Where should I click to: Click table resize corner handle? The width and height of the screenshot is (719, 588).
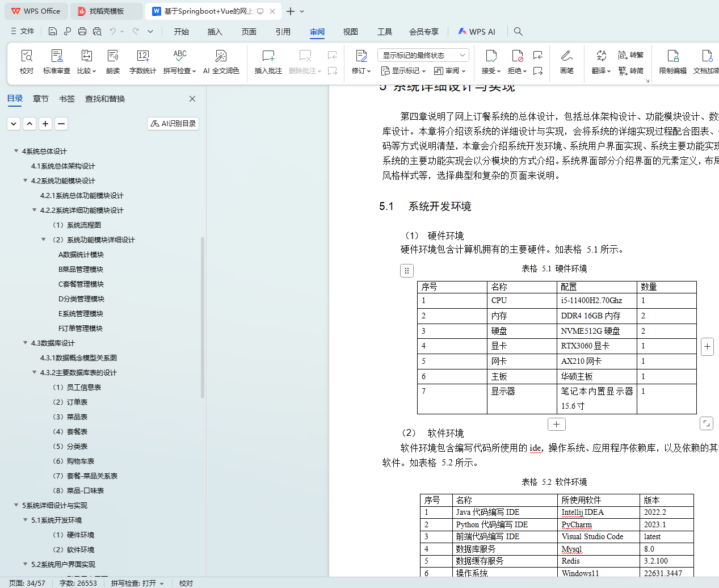click(707, 423)
